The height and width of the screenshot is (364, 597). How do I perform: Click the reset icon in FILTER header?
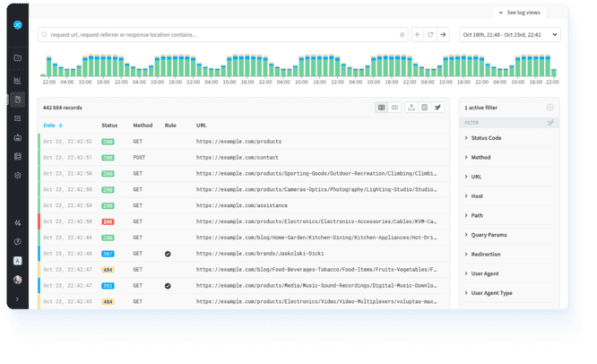550,123
